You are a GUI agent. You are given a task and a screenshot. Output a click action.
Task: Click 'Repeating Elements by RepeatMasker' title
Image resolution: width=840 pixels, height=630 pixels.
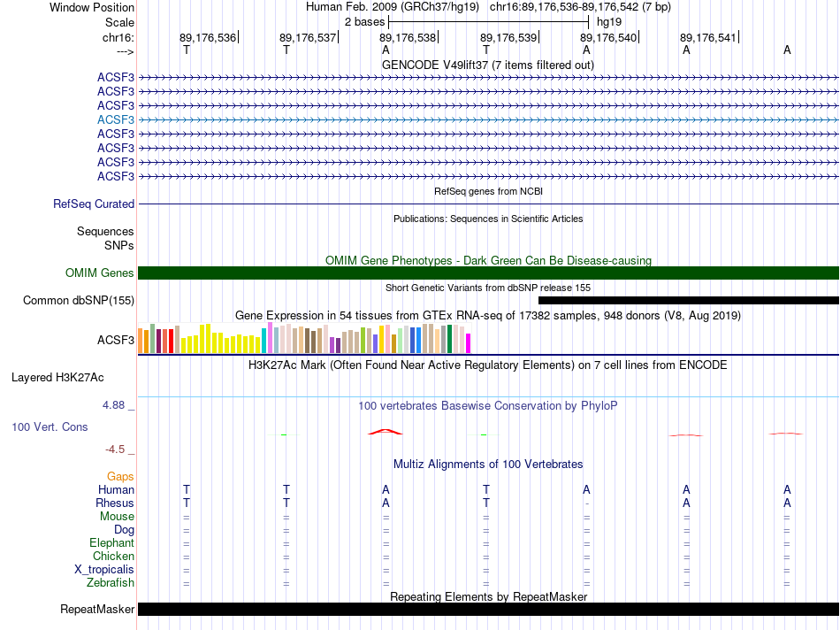[489, 596]
